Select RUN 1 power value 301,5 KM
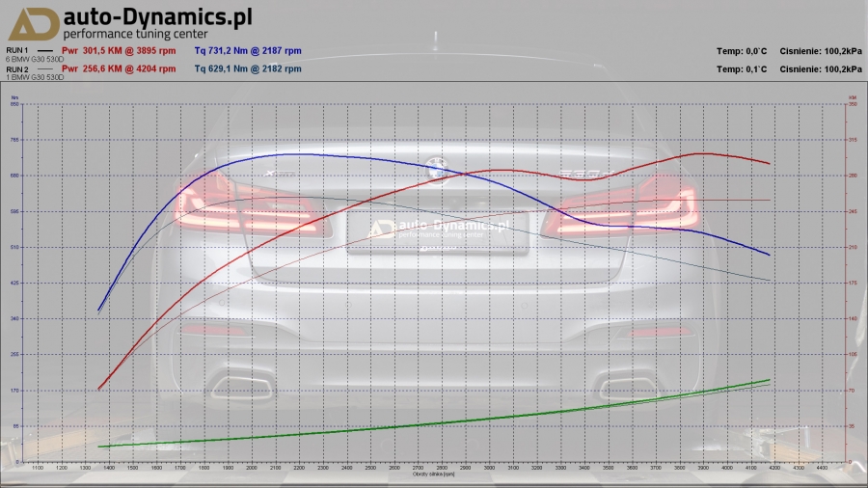The height and width of the screenshot is (488, 868). [119, 50]
